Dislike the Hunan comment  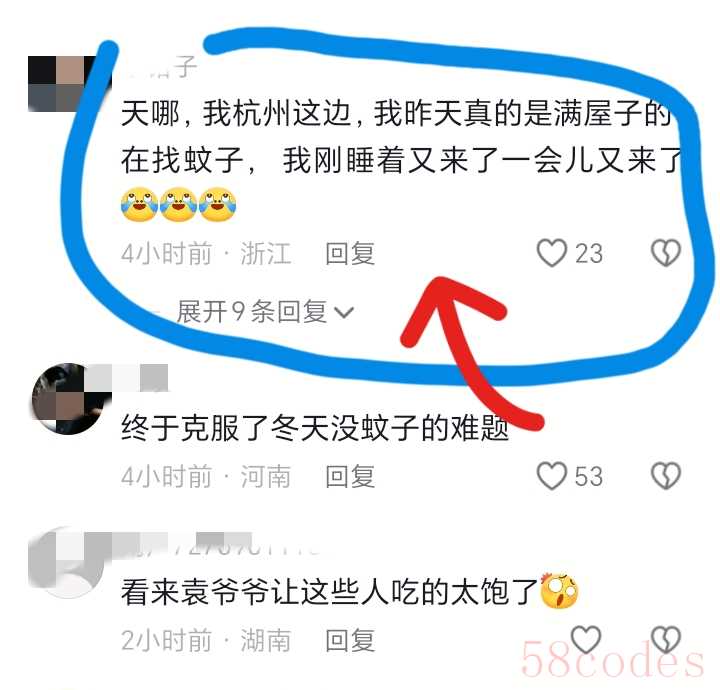pos(665,639)
